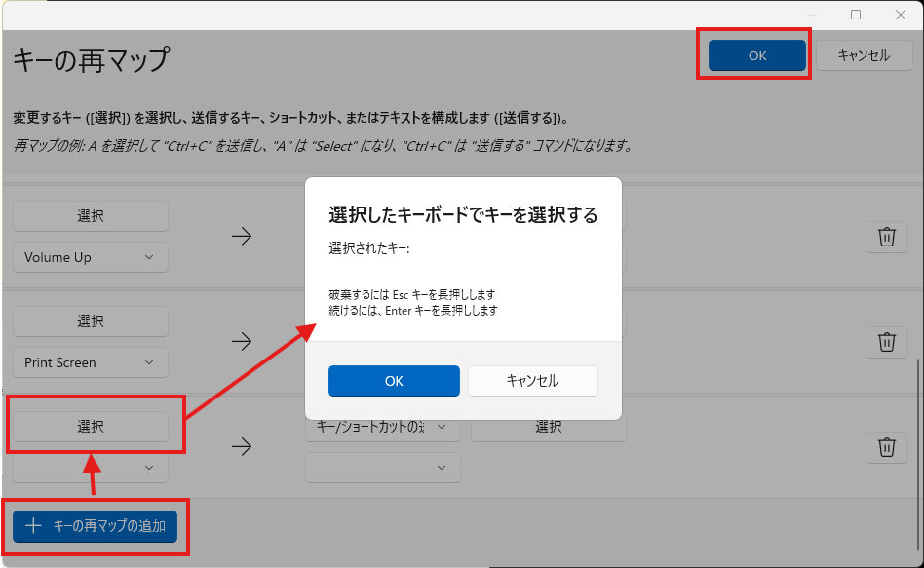
Task: Remove the newly added empty remap row
Action: [x=886, y=447]
